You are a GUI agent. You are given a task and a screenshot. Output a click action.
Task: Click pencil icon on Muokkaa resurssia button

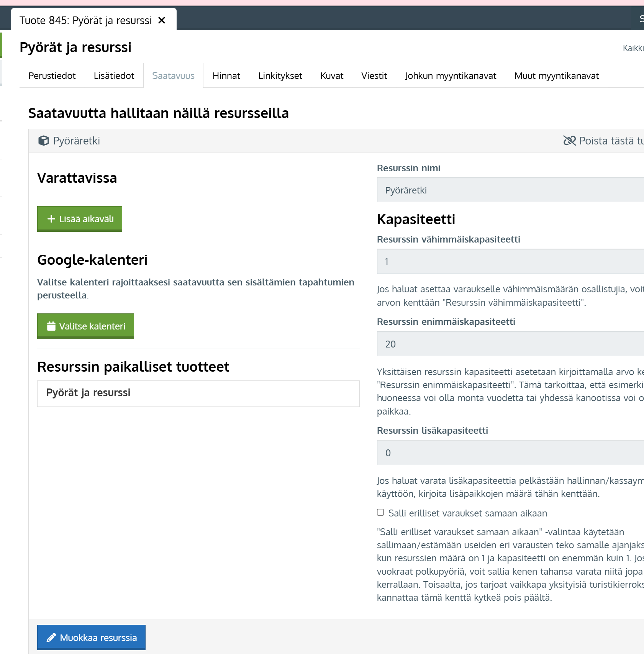tap(51, 638)
